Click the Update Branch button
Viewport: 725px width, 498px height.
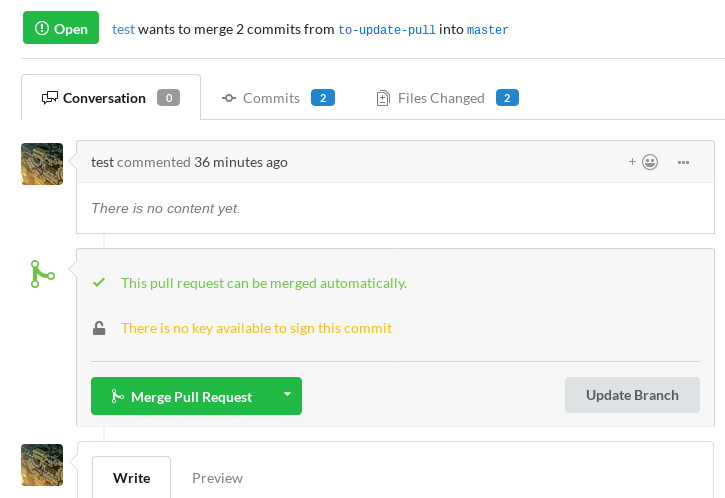tap(632, 395)
